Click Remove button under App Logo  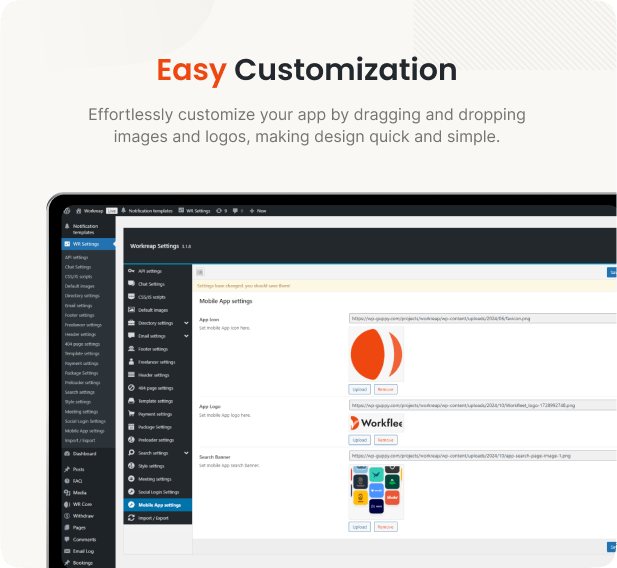pyautogui.click(x=385, y=440)
